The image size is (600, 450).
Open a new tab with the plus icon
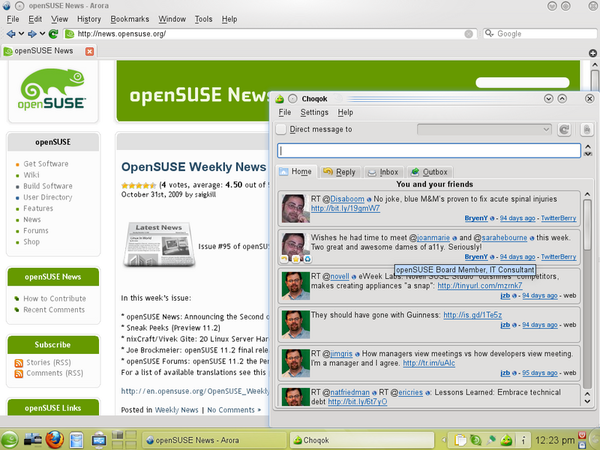click(593, 53)
